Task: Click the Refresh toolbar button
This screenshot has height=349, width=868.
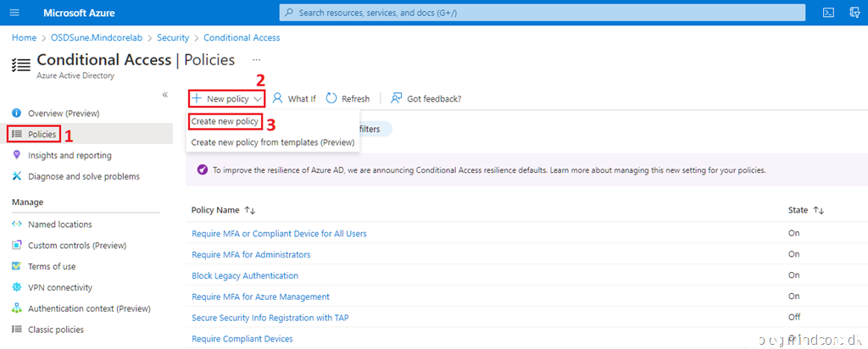Action: 348,99
